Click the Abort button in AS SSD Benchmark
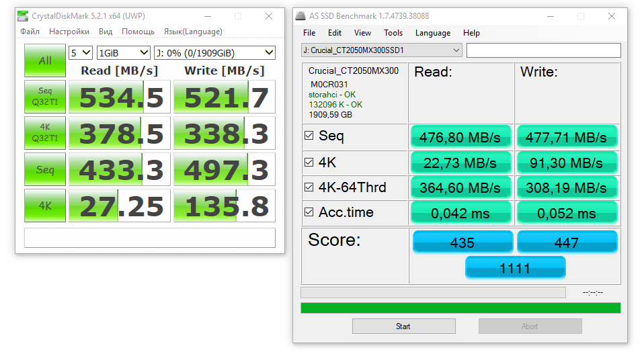 (x=530, y=326)
